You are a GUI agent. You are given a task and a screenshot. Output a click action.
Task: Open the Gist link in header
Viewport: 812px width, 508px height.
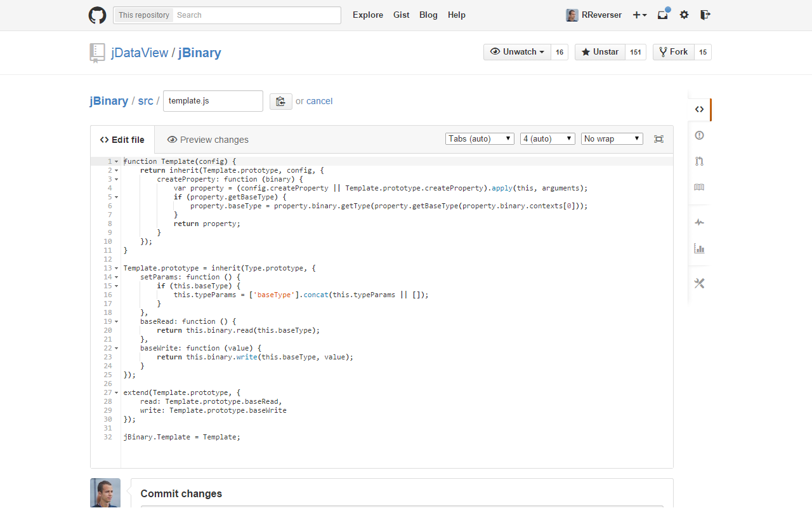401,15
